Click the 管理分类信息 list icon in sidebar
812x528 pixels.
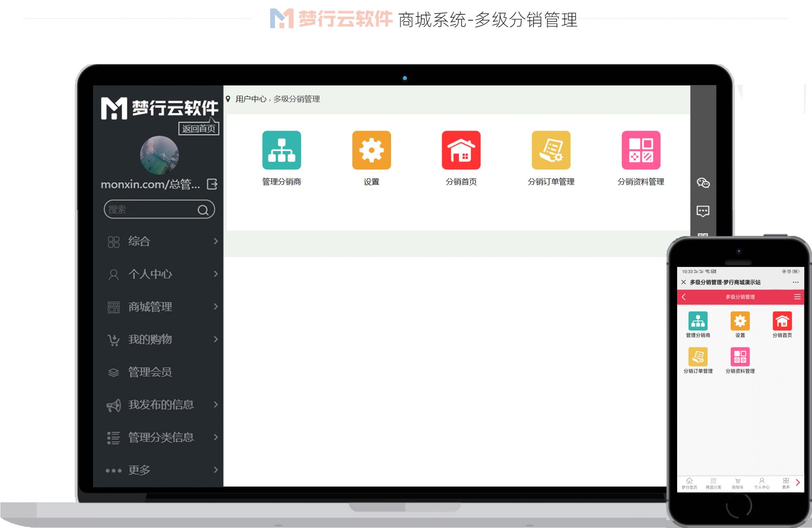click(113, 438)
